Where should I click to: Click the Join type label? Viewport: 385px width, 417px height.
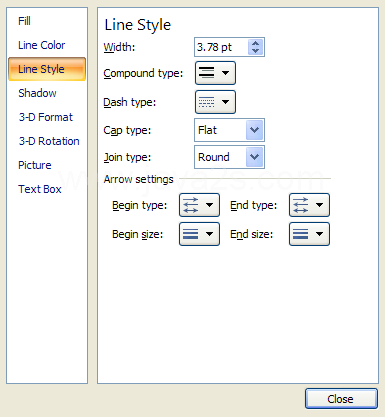[x=127, y=157]
